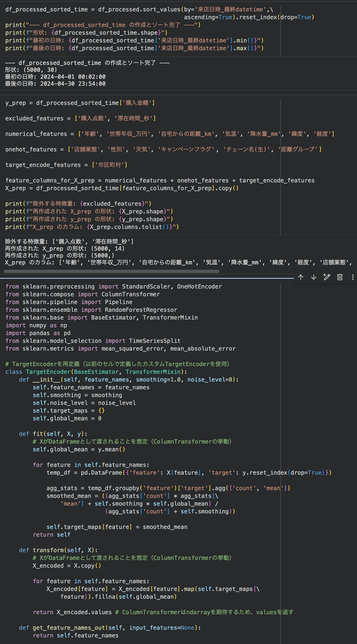This screenshot has width=357, height=644.
Task: Open more cell actions via three-dot icon
Action: coord(353,277)
